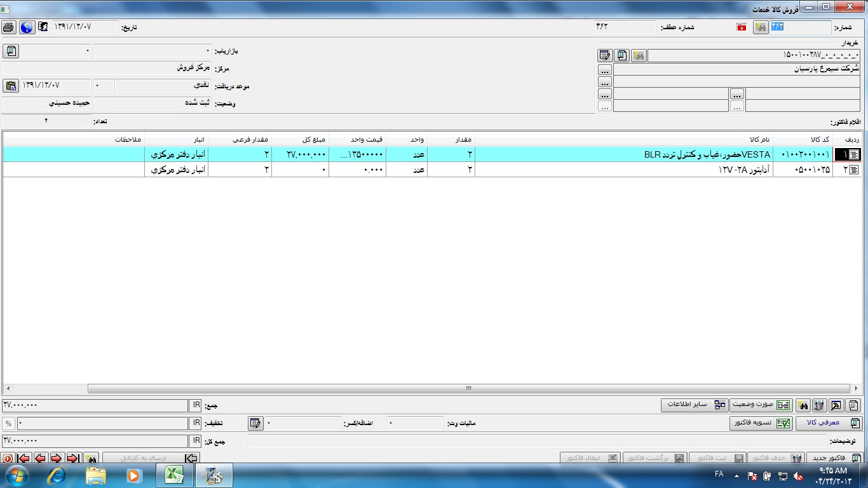Click the horizontal scrollbar thumb under the grid
Viewport: 868px width, 488px height.
(469, 388)
